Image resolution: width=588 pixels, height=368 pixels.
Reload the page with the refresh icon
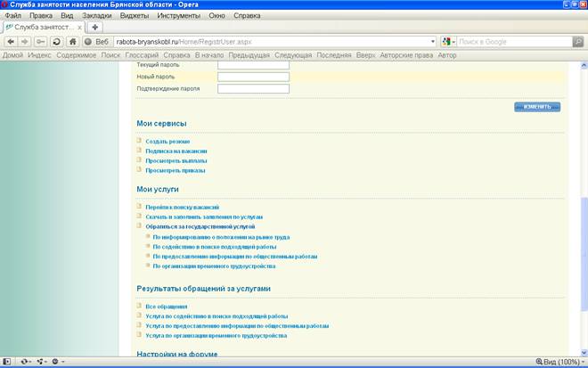(x=56, y=42)
